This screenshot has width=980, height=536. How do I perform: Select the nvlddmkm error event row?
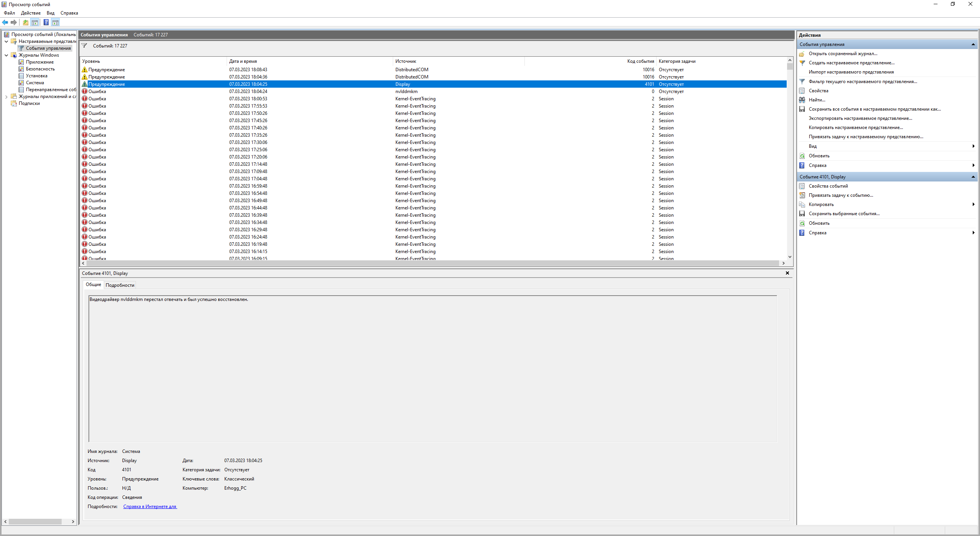tap(406, 92)
